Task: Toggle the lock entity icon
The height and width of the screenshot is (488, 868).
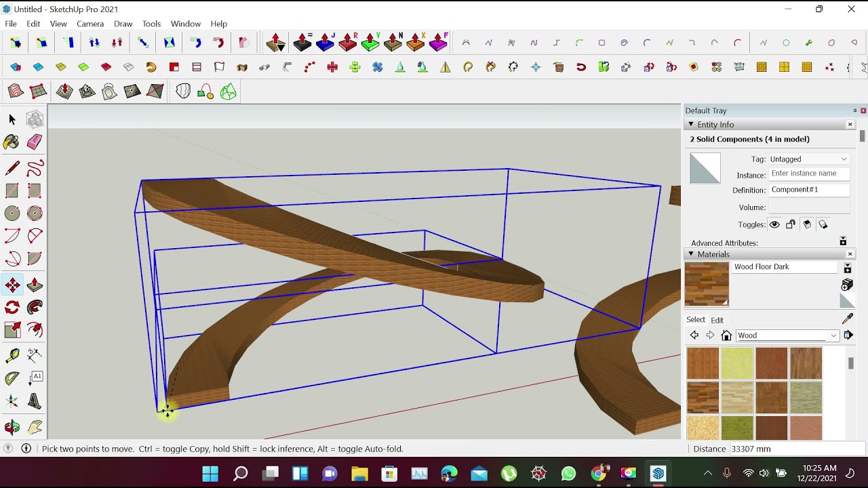Action: pos(791,224)
